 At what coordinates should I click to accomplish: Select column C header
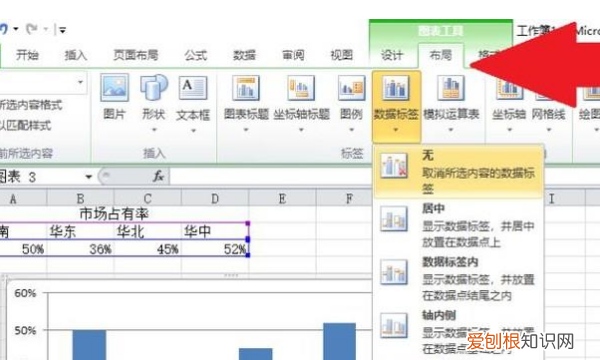click(148, 199)
